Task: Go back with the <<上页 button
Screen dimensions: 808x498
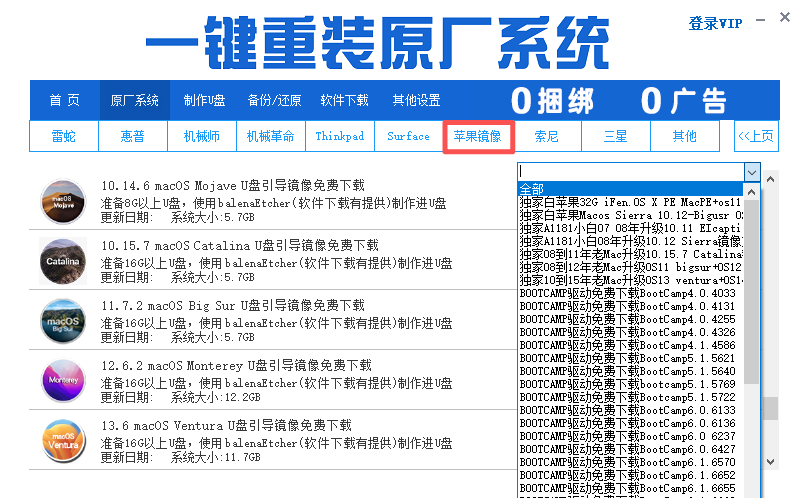Action: pyautogui.click(x=756, y=136)
